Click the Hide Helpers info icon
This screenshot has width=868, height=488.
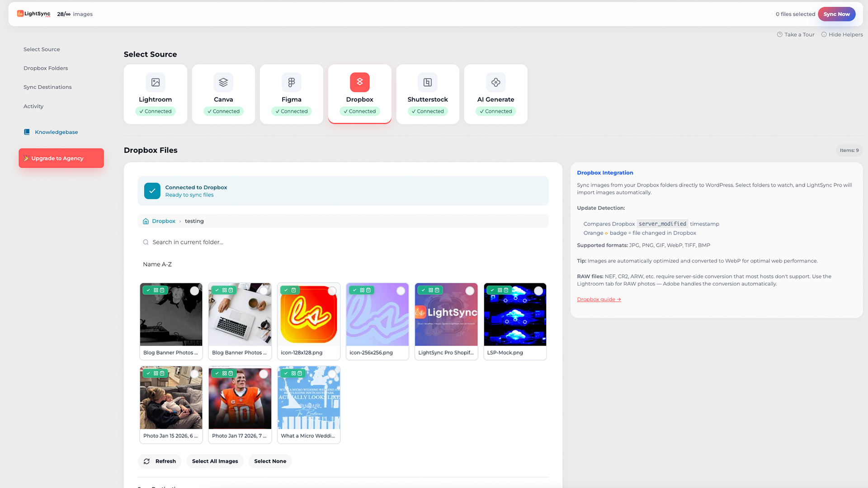tap(824, 34)
